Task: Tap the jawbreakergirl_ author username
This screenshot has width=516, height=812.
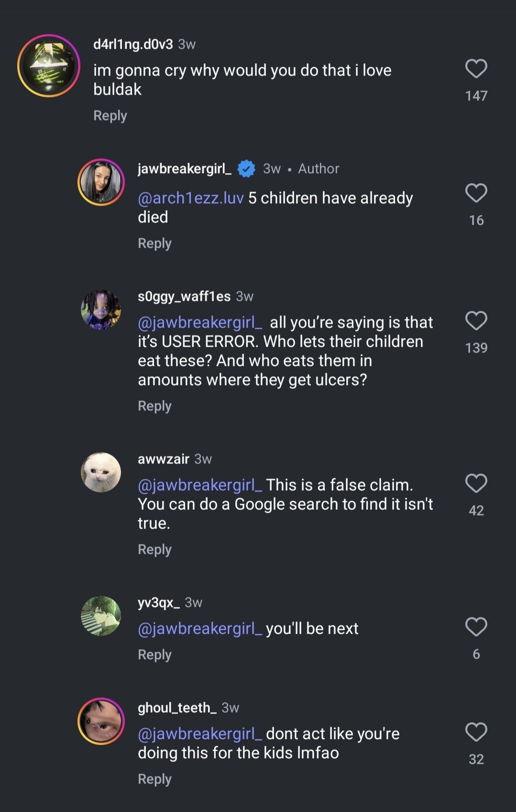Action: (184, 168)
